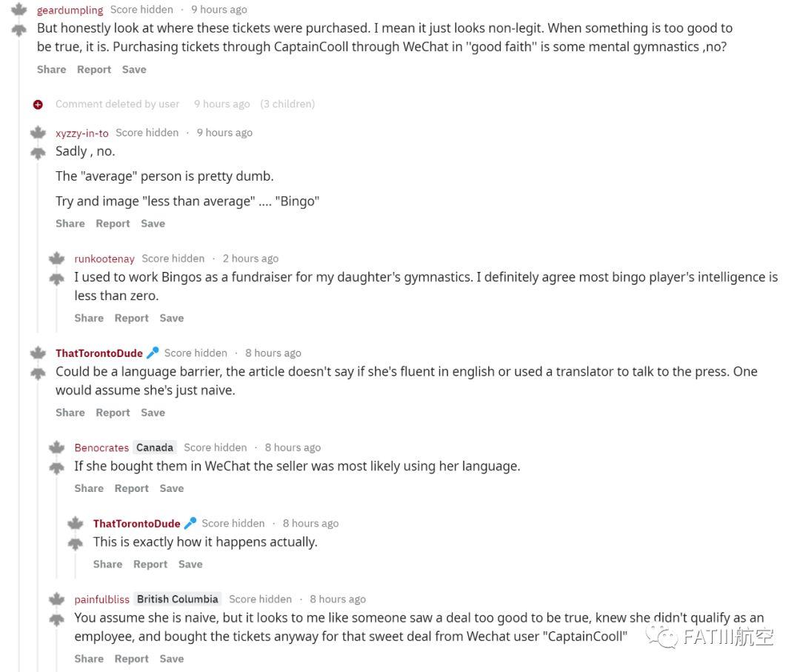Save runkootenay's comment
The width and height of the screenshot is (800, 672).
tap(171, 318)
